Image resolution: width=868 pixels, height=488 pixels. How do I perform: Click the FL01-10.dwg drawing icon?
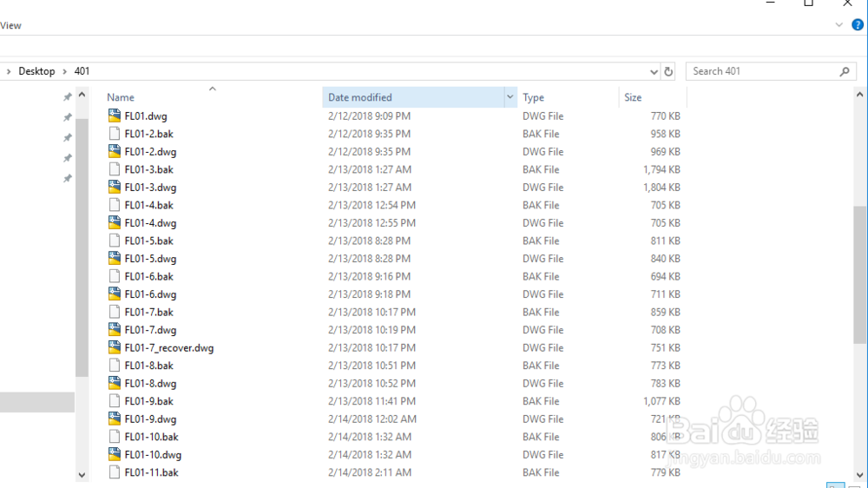(x=114, y=454)
